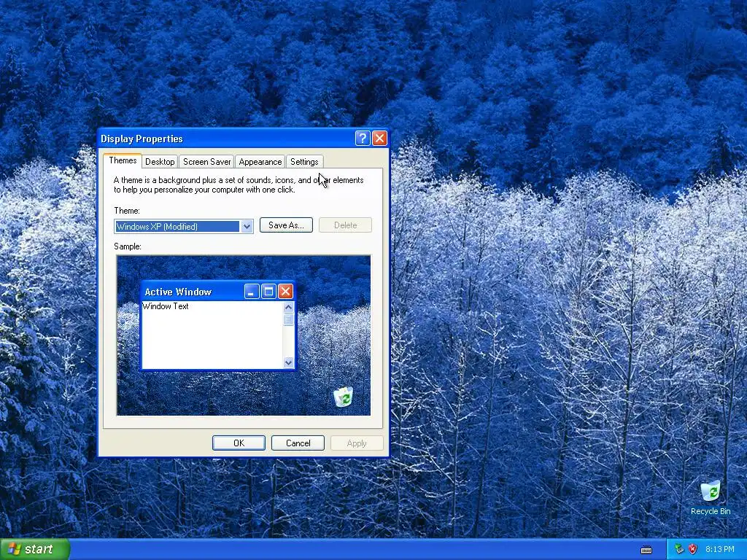Click the keyboard icon on the taskbar
Viewport: 747px width, 560px height.
646,550
